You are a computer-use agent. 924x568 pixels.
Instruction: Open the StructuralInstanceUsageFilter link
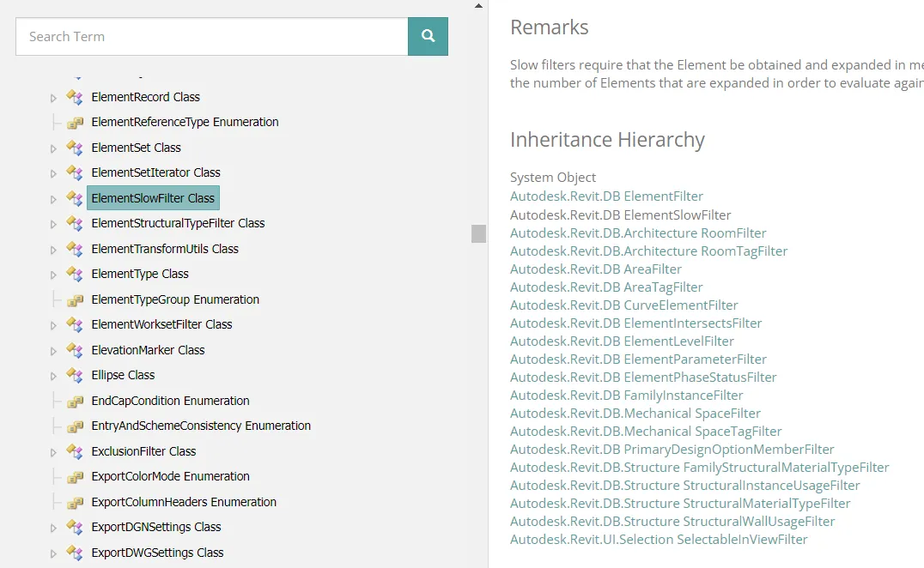(684, 486)
